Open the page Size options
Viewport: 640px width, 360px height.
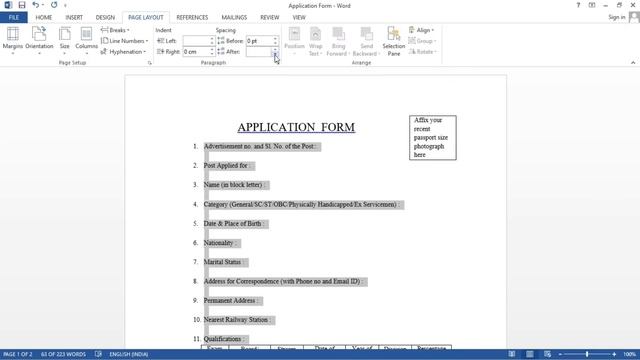click(x=64, y=41)
